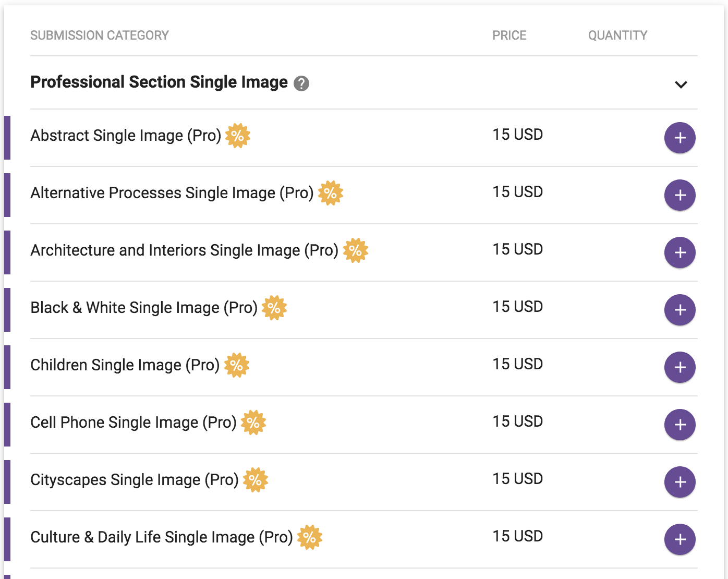
Task: Click discount badge next to Abstract Single Image
Action: coord(238,136)
